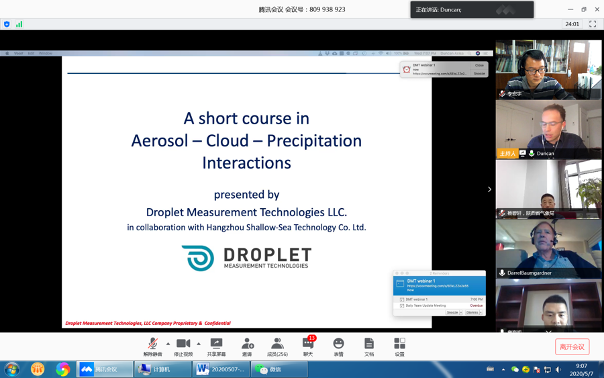Switch to the WeChat taskbar item
This screenshot has height=378, width=604.
pos(279,369)
